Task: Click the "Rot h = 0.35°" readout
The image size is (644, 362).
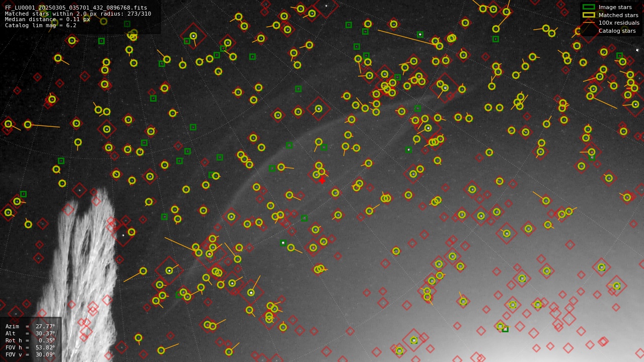Action: (30, 341)
